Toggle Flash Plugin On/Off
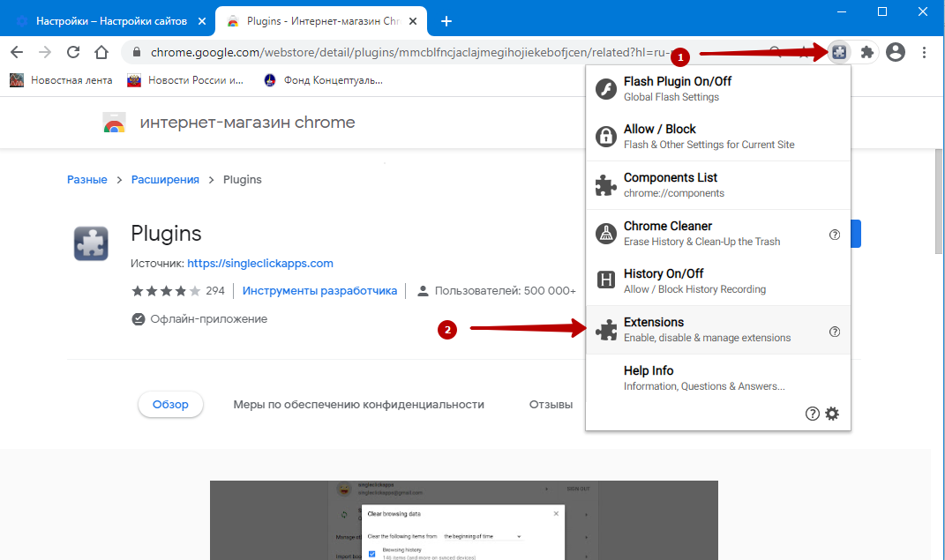This screenshot has width=945, height=560. (677, 88)
